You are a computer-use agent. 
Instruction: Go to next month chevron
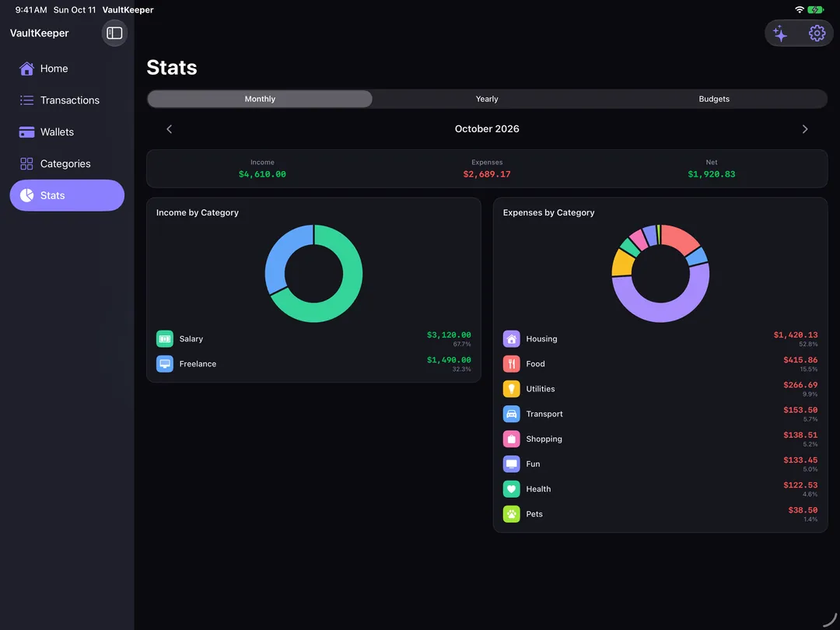click(805, 129)
